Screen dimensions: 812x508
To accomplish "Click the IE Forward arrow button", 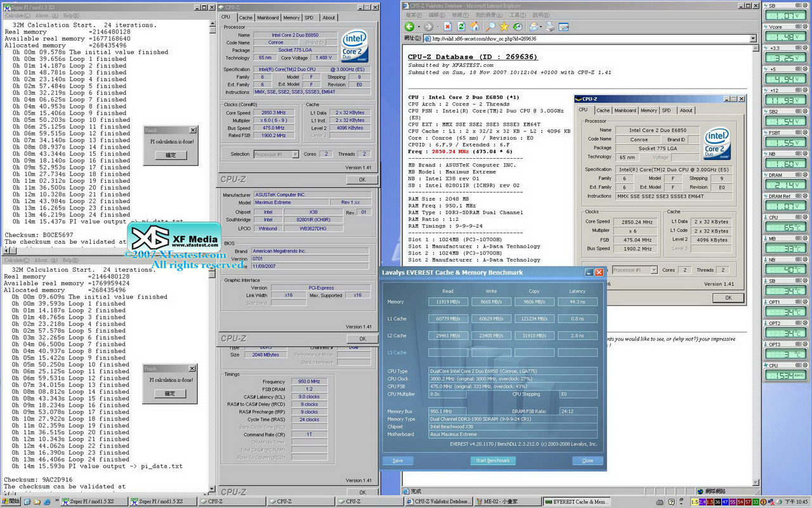I will 428,27.
